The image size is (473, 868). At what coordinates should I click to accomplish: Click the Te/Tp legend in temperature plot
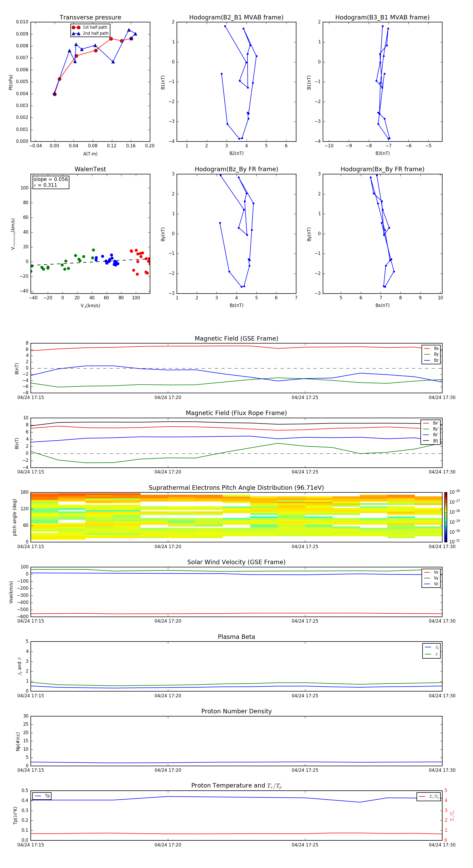[429, 796]
